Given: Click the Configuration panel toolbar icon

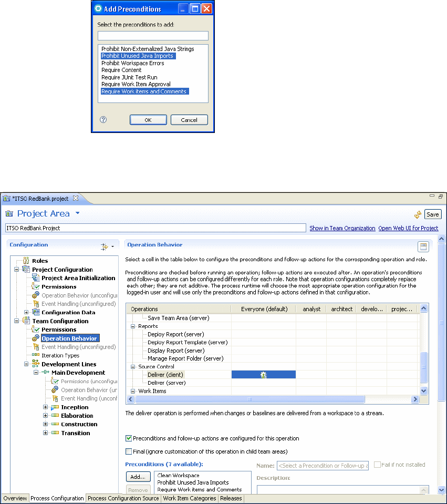Looking at the screenshot, I should click(x=105, y=246).
